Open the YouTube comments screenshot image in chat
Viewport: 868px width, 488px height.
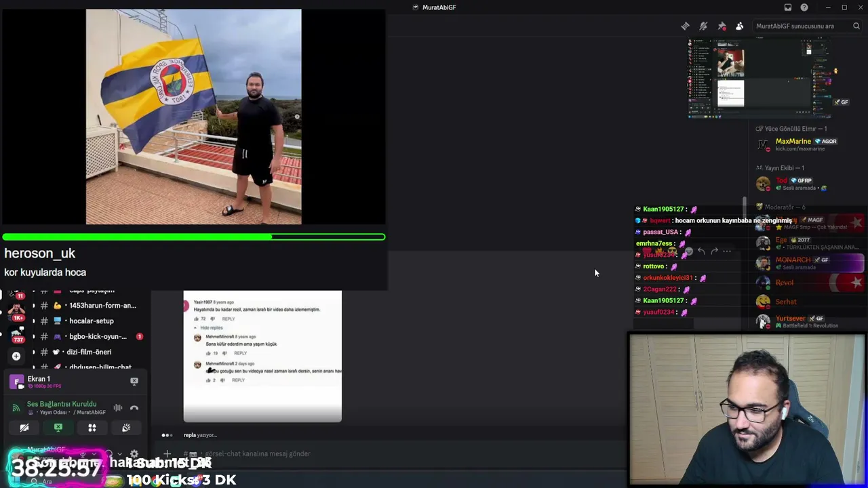coord(262,357)
